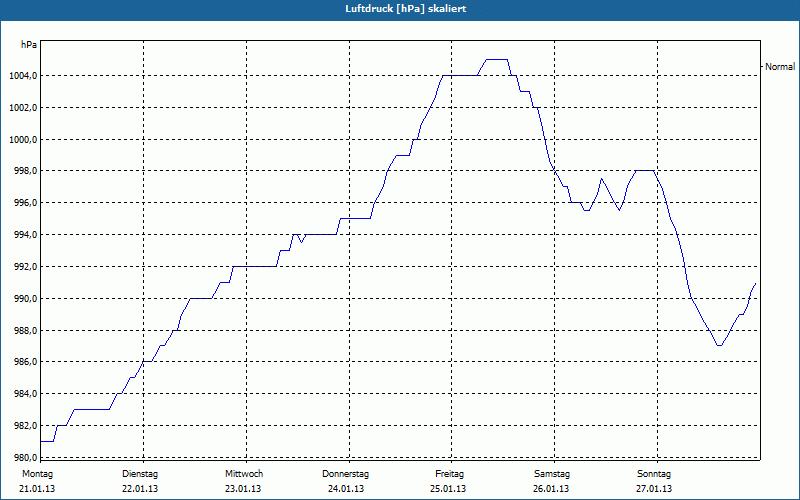Click the chart title 'Luftdruck [hPa] skaliert'
The width and height of the screenshot is (800, 500).
point(406,9)
